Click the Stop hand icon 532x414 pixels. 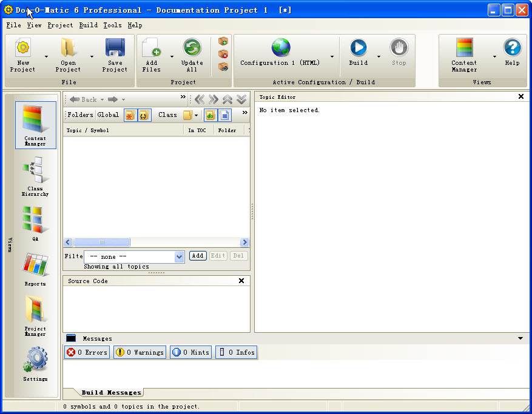pyautogui.click(x=399, y=47)
